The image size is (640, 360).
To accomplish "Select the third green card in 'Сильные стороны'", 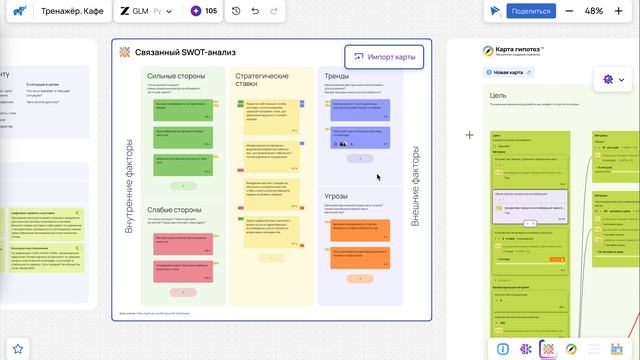I will coord(183,165).
